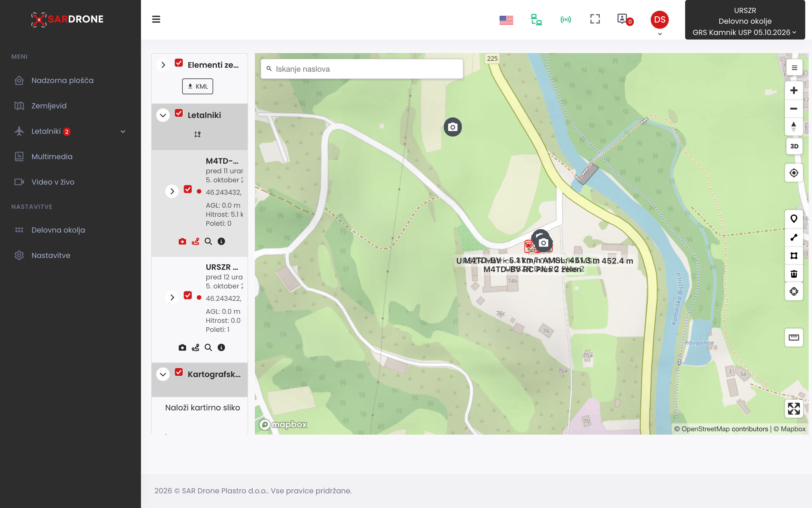Enter fullscreen with the brackets icon

tap(595, 19)
